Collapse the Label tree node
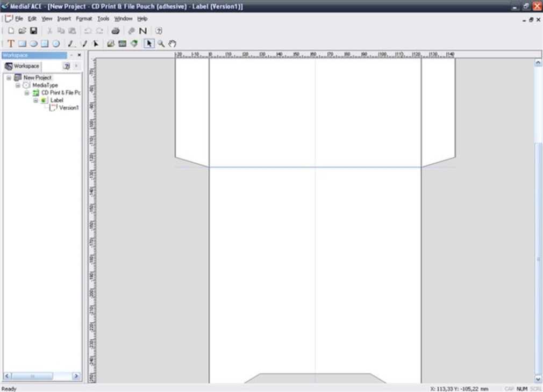This screenshot has height=392, width=543. tap(35, 100)
